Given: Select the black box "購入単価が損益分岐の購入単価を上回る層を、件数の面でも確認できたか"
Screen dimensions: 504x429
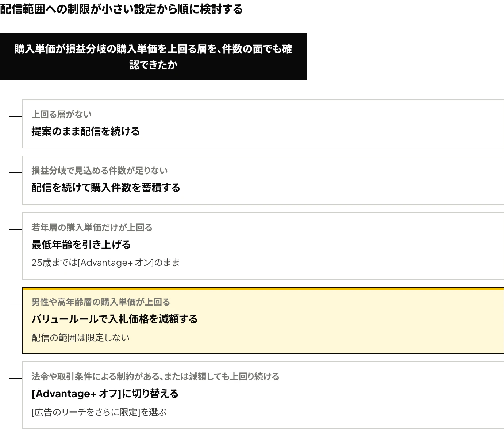Looking at the screenshot, I should [x=153, y=57].
